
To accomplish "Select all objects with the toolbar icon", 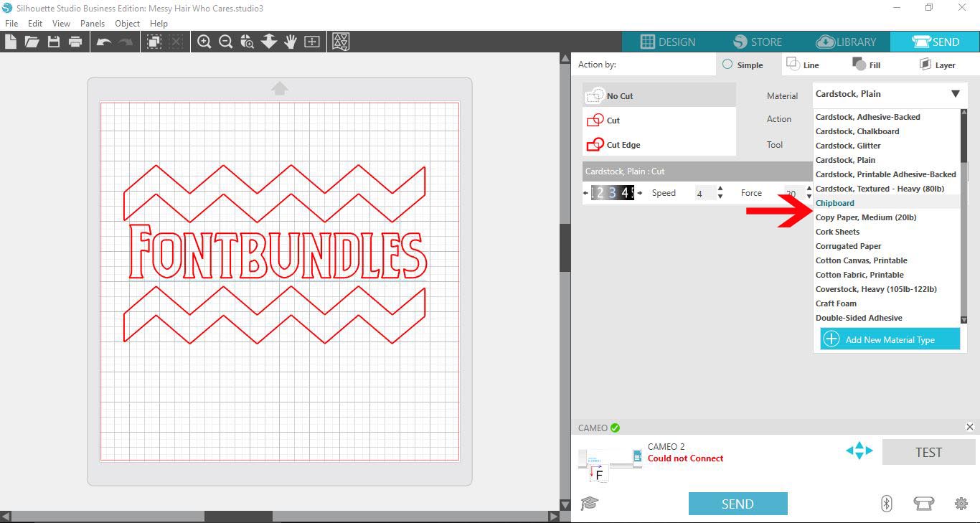I will [x=154, y=42].
